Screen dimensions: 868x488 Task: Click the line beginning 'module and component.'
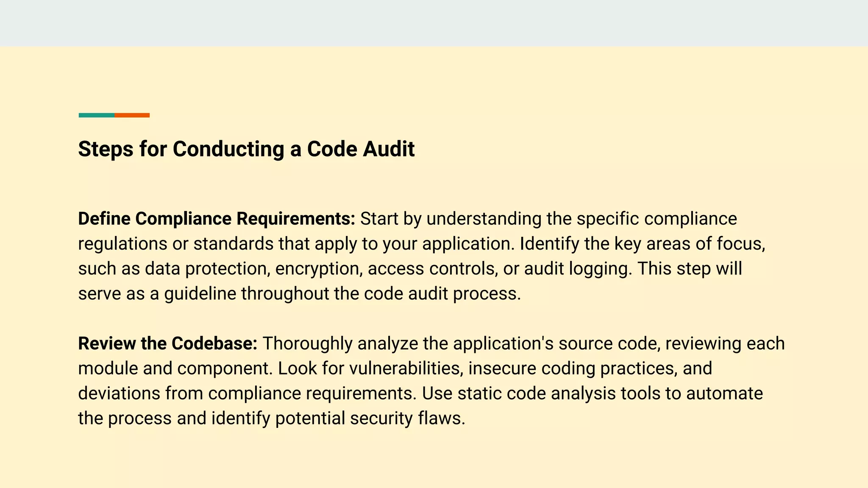click(395, 369)
